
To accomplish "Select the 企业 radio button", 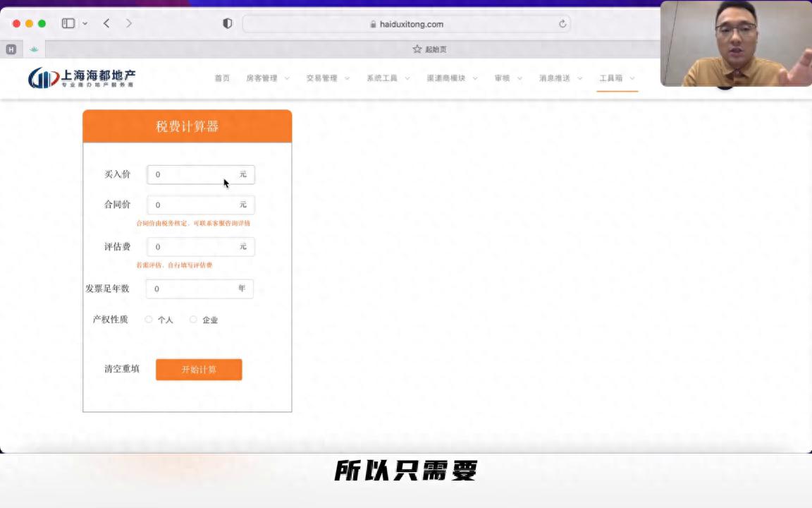I will pyautogui.click(x=193, y=320).
